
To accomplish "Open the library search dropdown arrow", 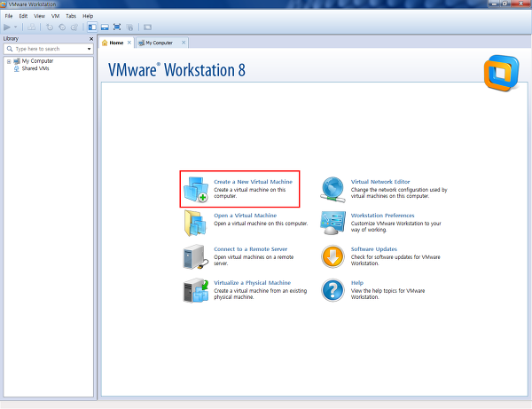I will 89,49.
